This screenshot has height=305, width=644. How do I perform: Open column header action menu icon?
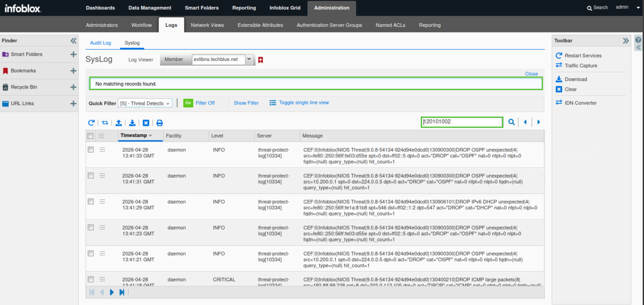tap(101, 136)
